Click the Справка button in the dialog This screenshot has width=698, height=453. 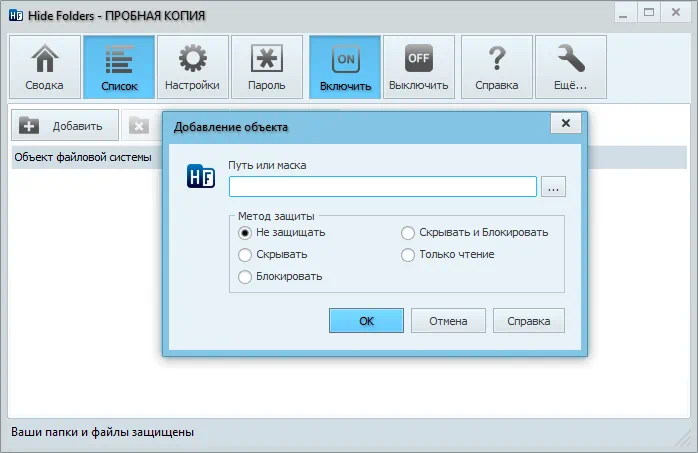(529, 321)
